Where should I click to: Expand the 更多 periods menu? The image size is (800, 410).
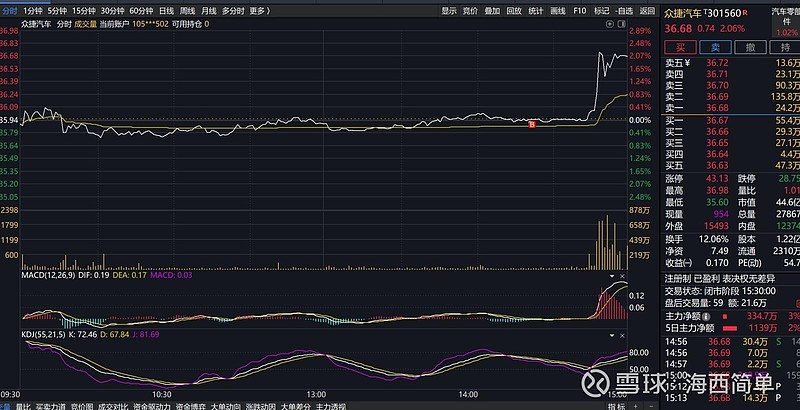[260, 11]
